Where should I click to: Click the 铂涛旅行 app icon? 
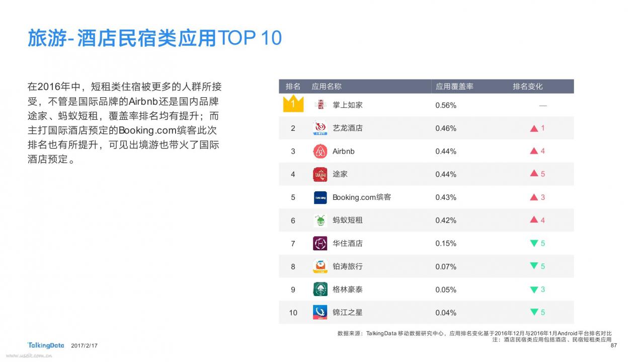(x=320, y=266)
